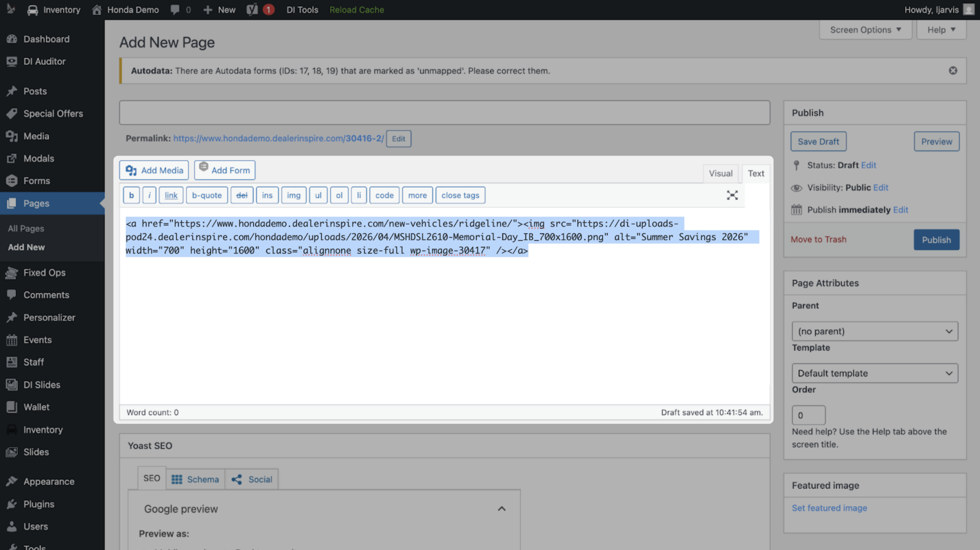Click the Preview button

pyautogui.click(x=936, y=142)
